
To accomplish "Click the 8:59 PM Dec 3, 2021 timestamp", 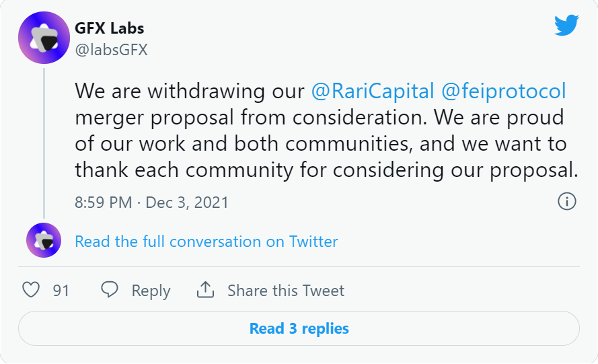I will pos(151,203).
